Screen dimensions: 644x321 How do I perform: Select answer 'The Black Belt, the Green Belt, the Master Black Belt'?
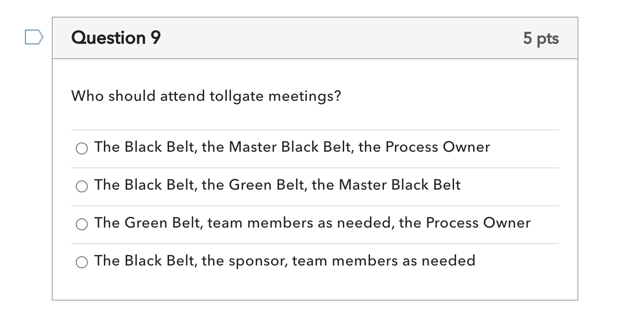82,186
